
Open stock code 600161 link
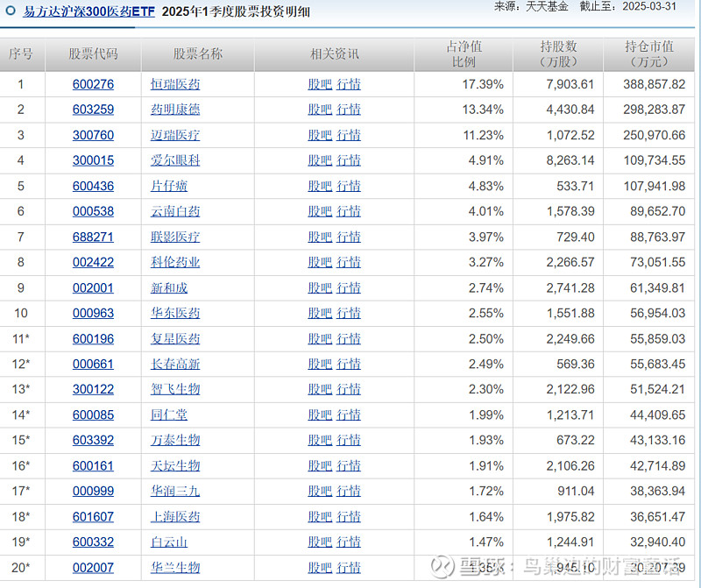93,466
